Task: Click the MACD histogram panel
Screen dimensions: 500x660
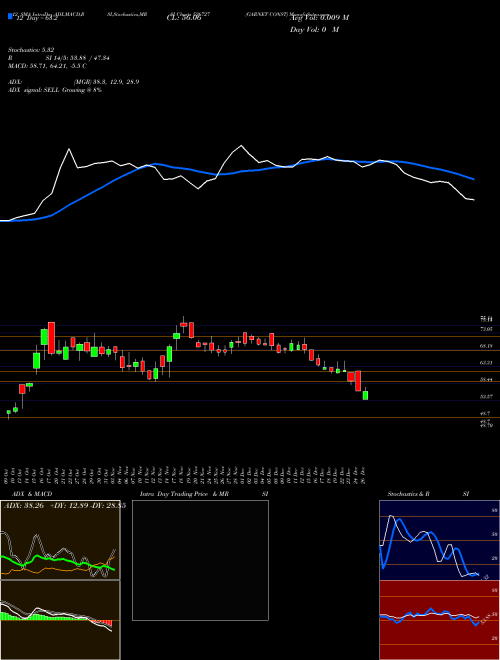Action: 60,620
